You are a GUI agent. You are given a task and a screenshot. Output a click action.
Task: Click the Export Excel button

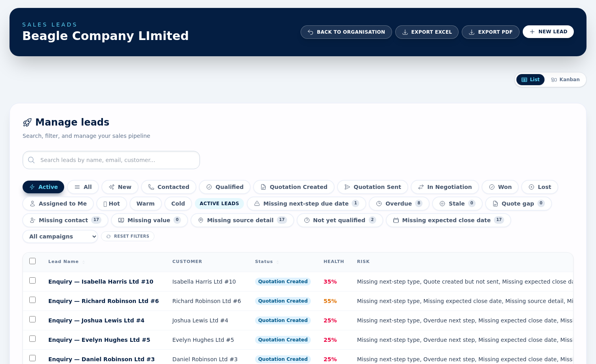[x=427, y=32]
